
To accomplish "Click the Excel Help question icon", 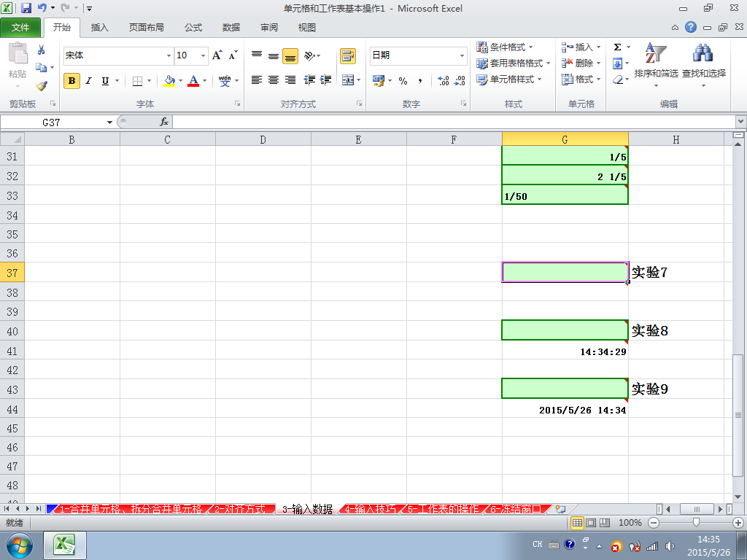I will (x=691, y=27).
